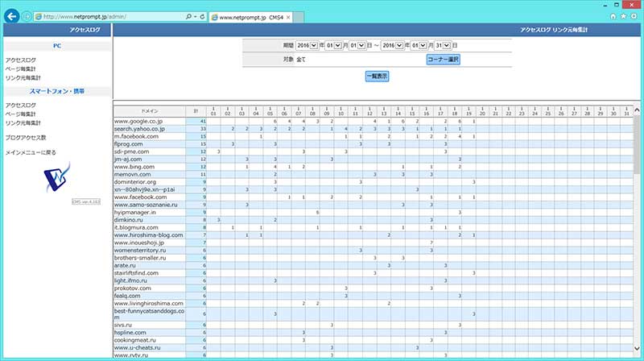
Task: Refresh the page with reload icon
Action: pyautogui.click(x=202, y=17)
